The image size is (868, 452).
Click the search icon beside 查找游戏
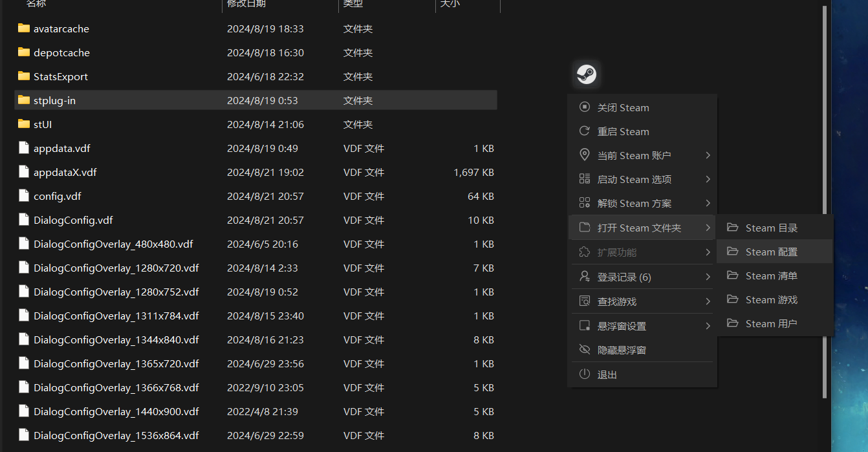tap(585, 301)
